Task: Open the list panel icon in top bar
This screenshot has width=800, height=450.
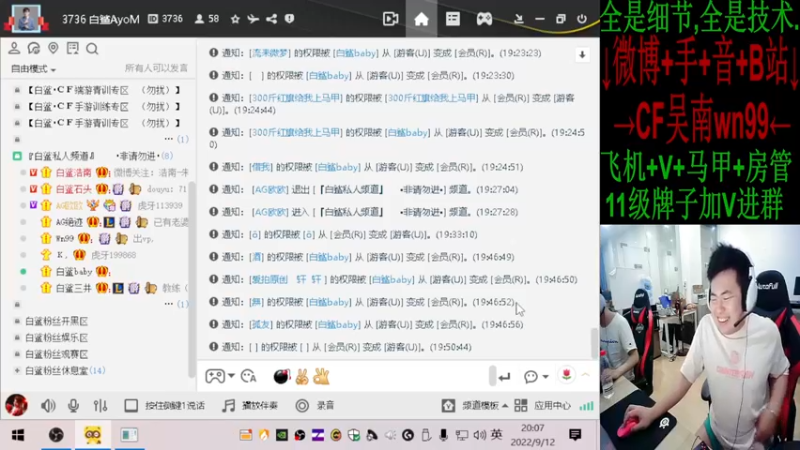Action: coord(453,19)
